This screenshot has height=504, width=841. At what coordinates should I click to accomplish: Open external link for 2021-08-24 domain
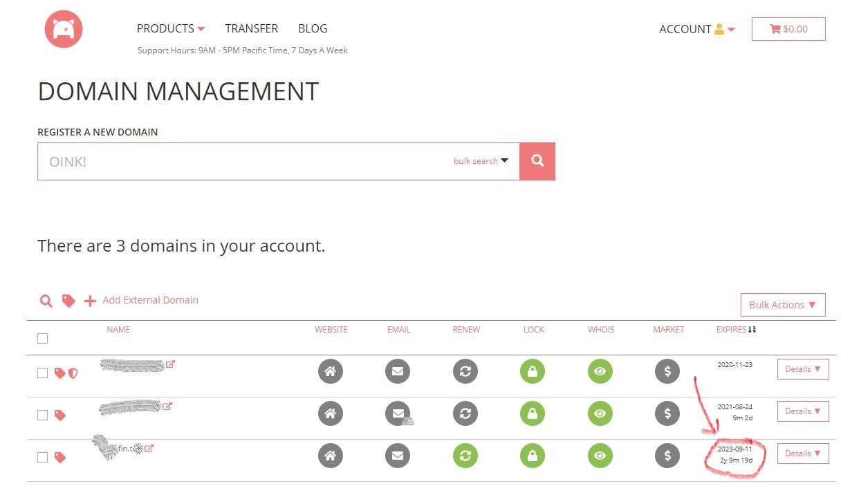167,407
